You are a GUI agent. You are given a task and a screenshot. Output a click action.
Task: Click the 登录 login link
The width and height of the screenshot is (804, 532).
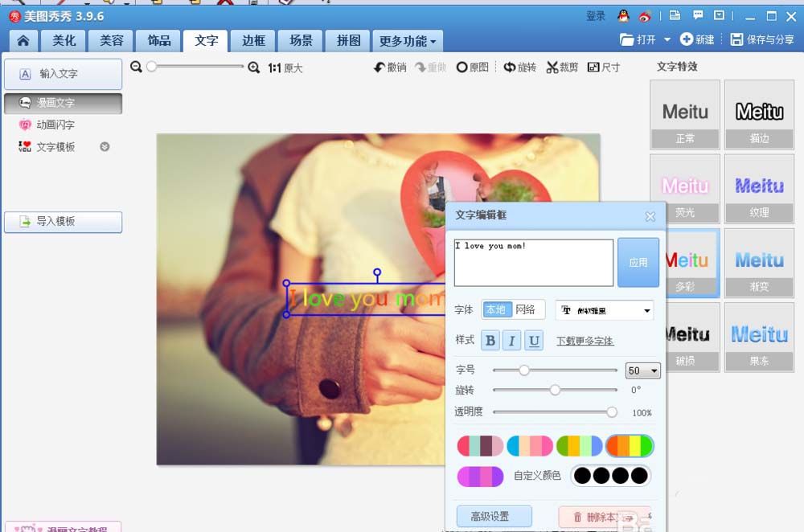click(x=595, y=16)
